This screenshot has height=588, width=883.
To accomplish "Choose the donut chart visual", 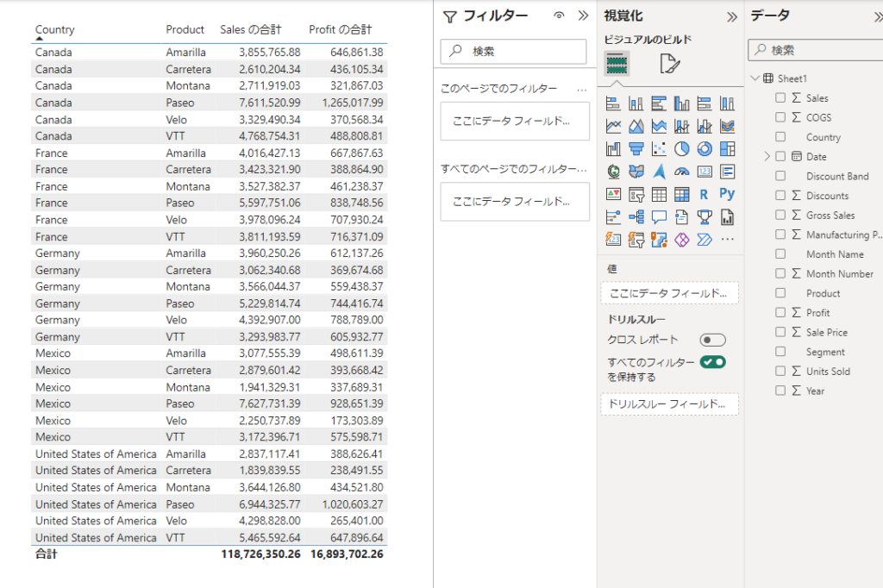I will tap(705, 149).
